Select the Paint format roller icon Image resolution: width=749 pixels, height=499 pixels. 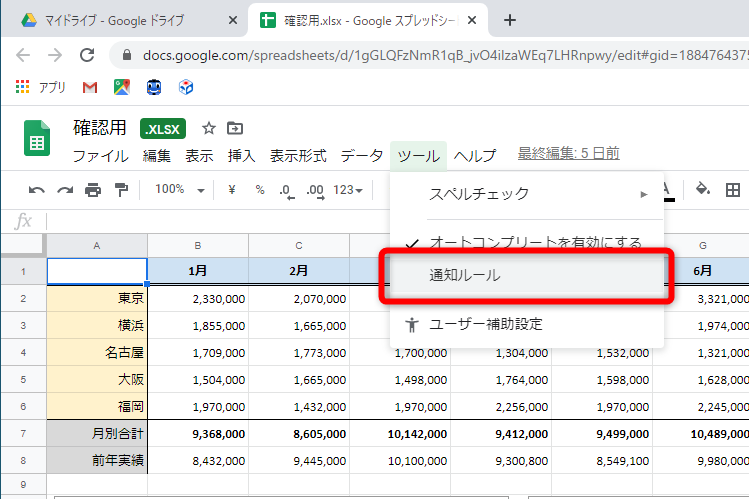pos(121,190)
